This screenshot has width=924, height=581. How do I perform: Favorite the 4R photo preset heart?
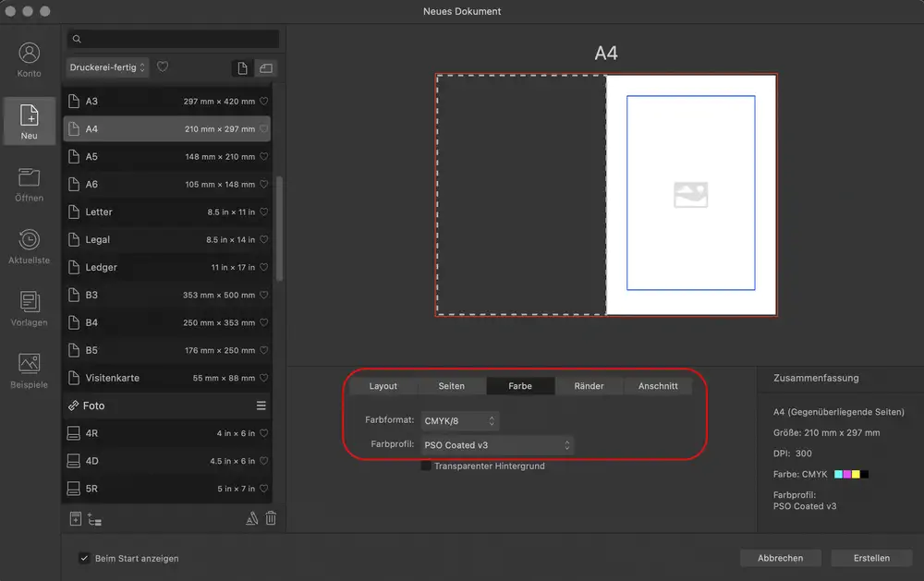[x=264, y=433]
